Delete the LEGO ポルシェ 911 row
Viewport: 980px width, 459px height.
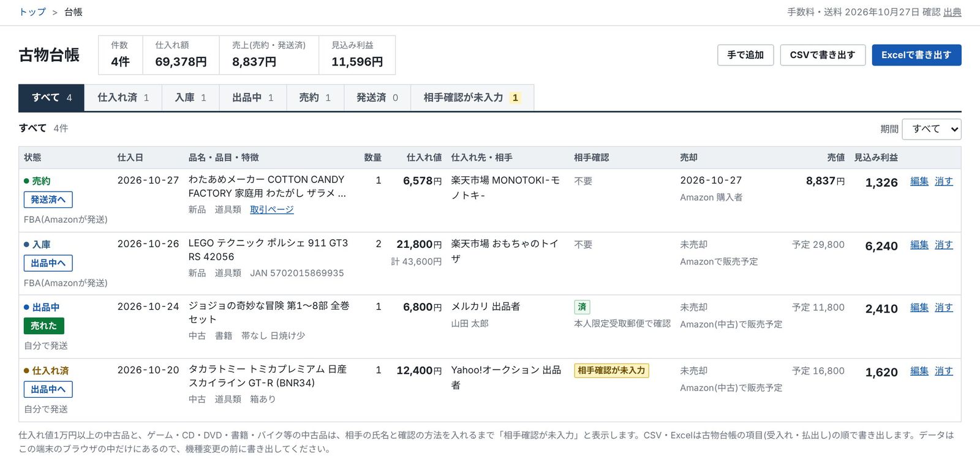944,245
